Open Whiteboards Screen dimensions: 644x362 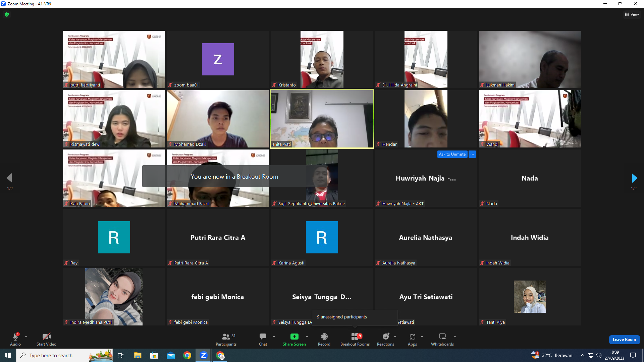[x=442, y=339]
